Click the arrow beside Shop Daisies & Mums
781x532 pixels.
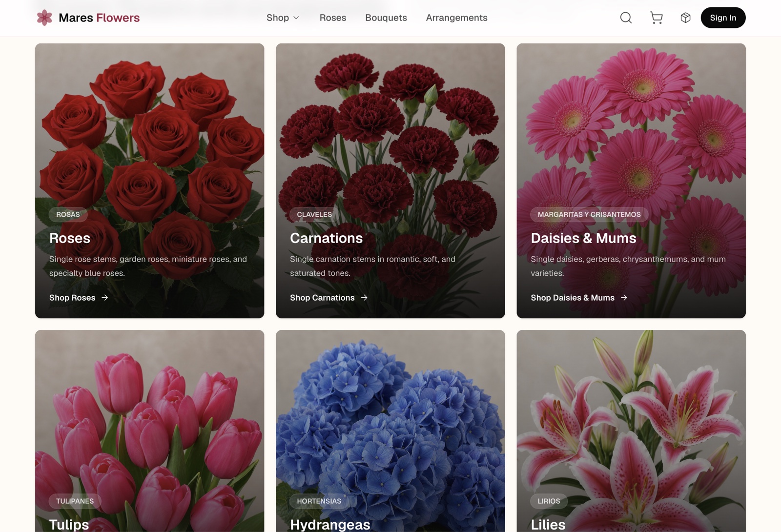[624, 298]
